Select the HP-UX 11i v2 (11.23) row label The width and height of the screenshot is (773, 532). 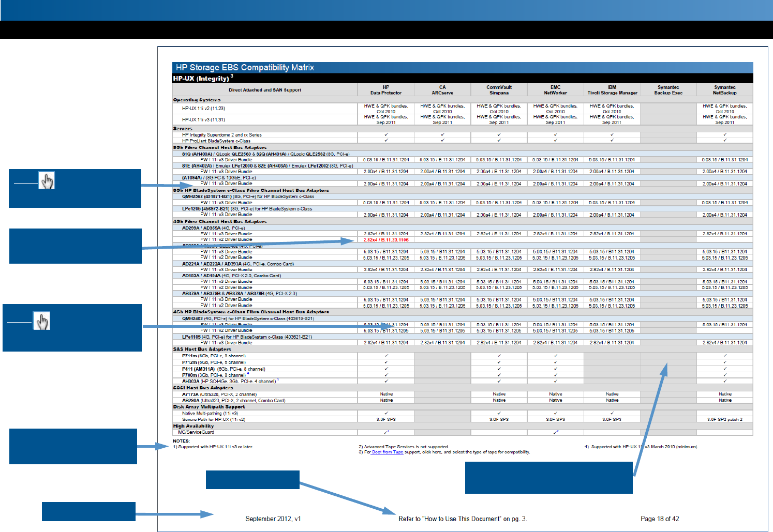(x=203, y=109)
